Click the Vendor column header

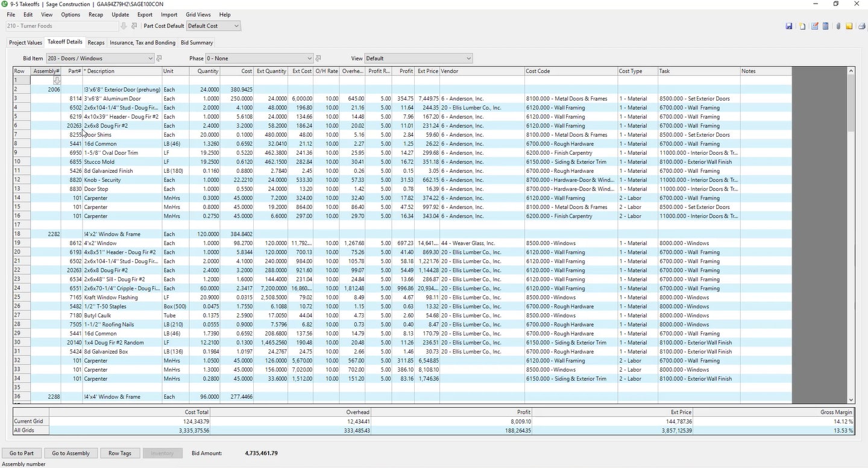pos(482,71)
